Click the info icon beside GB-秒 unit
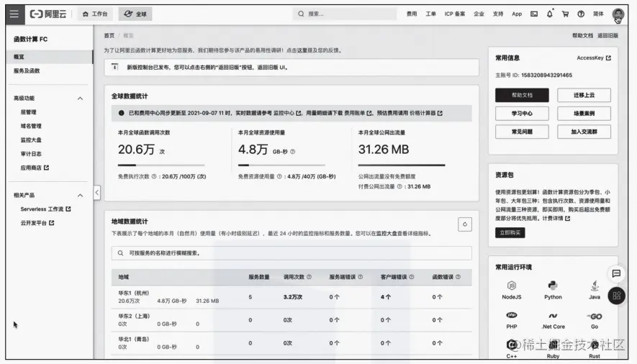This screenshot has width=637, height=364. coord(292,152)
